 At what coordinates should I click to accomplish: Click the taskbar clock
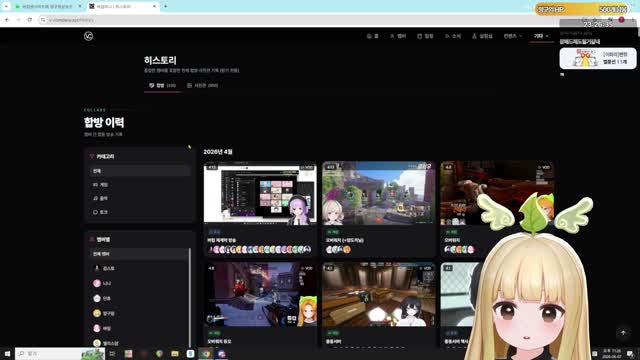(x=611, y=353)
